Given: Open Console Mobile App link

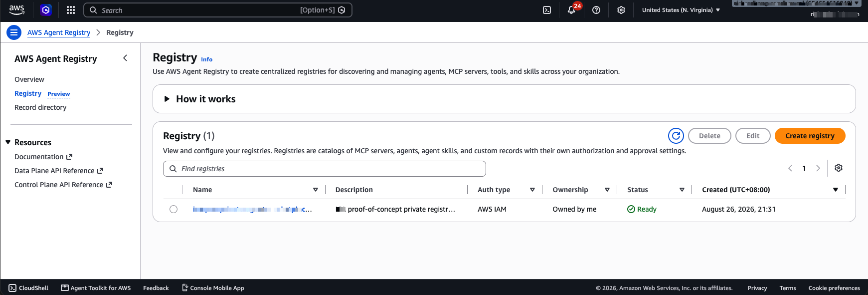Looking at the screenshot, I should pyautogui.click(x=213, y=288).
